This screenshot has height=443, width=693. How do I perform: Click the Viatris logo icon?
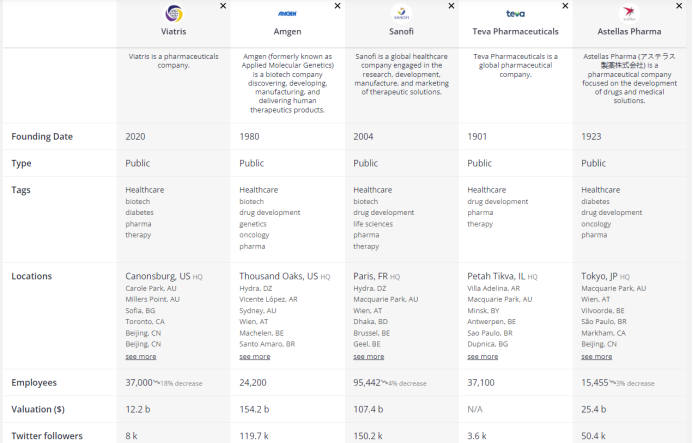click(173, 14)
